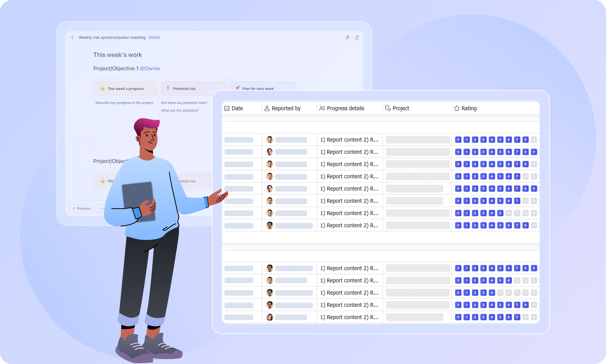Click the back arrow beside the meeting title
The height and width of the screenshot is (364, 606).
pyautogui.click(x=72, y=37)
